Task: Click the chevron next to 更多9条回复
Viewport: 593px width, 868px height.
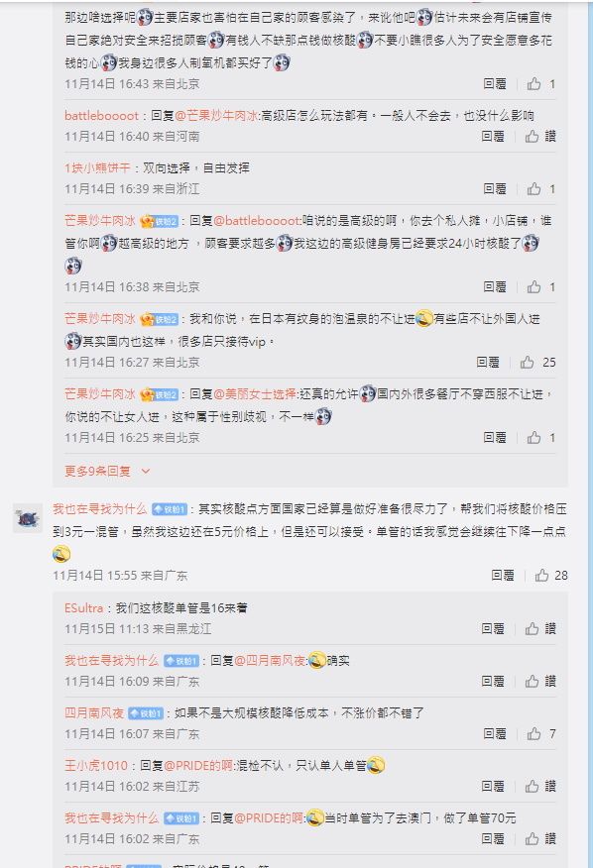Action: click(146, 471)
